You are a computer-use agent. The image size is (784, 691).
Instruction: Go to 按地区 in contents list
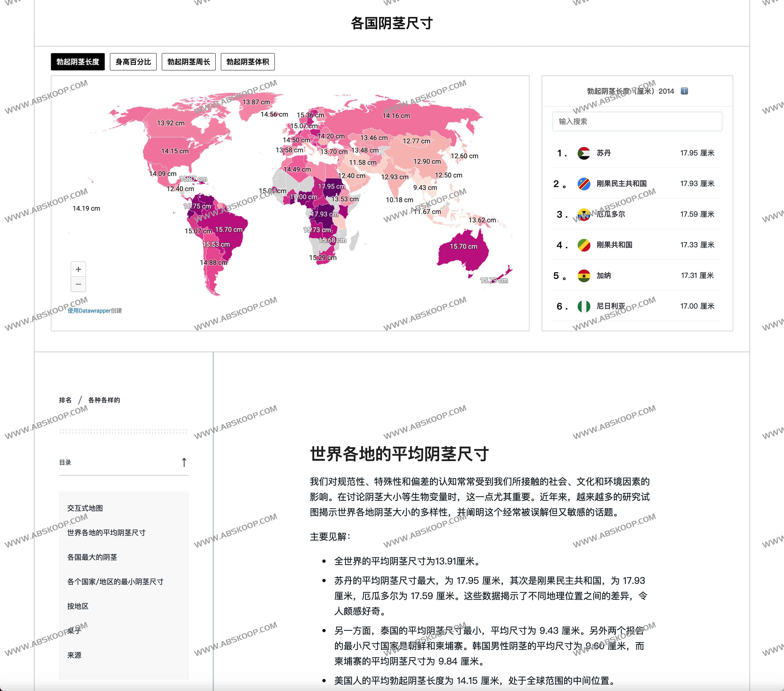point(78,606)
